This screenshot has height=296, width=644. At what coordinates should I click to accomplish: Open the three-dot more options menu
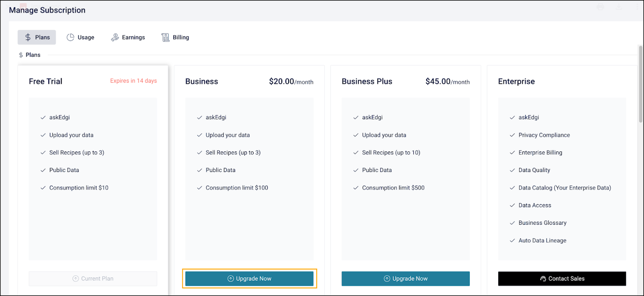[637, 7]
